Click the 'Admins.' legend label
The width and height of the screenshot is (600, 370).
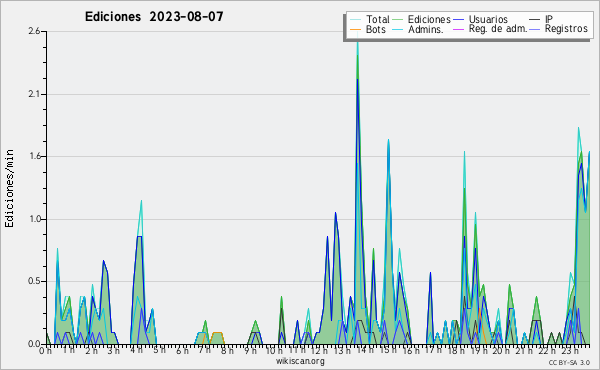coord(426,29)
